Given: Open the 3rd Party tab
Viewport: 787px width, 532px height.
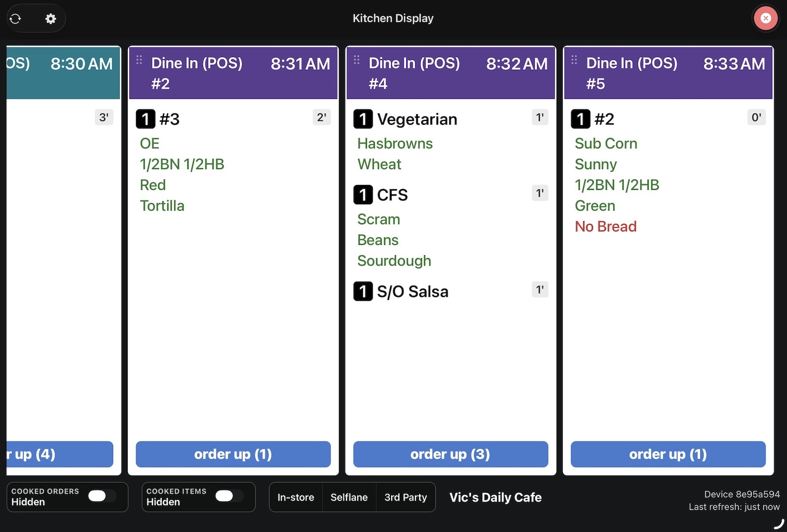Looking at the screenshot, I should pyautogui.click(x=406, y=497).
